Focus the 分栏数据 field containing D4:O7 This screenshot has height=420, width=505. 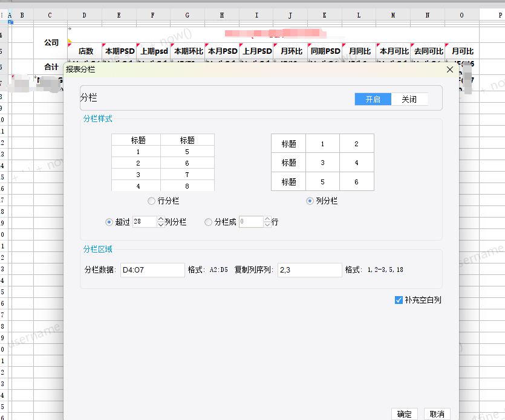[x=152, y=270]
